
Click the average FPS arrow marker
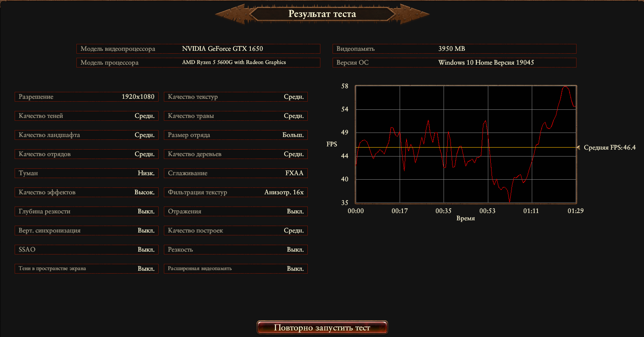(x=578, y=148)
